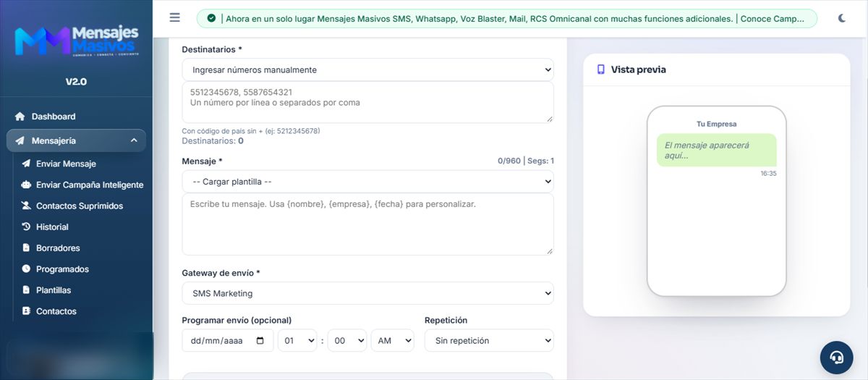Screen dimensions: 868x380
Task: Click the Contactos Suprimidos user icon
Action: click(x=27, y=206)
